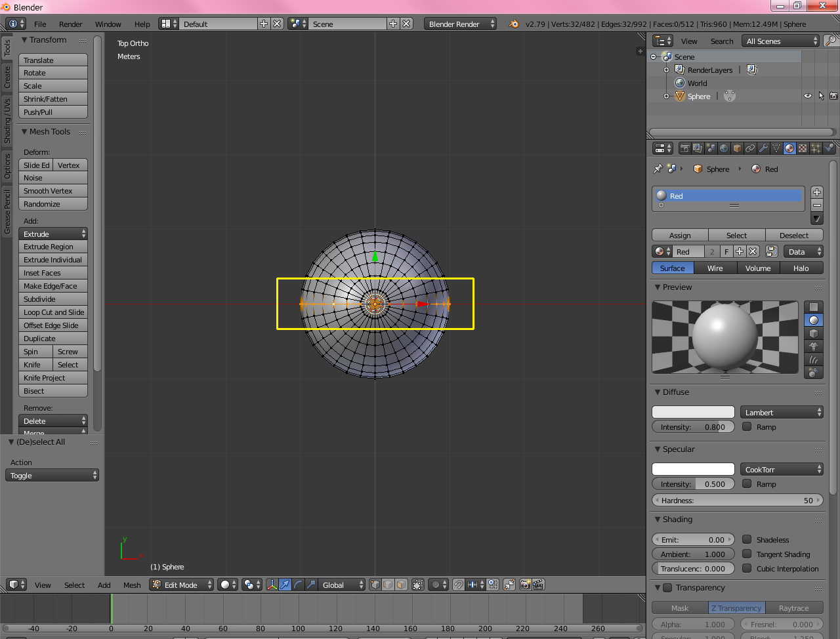Enable the Specular Ramp checkbox

747,484
